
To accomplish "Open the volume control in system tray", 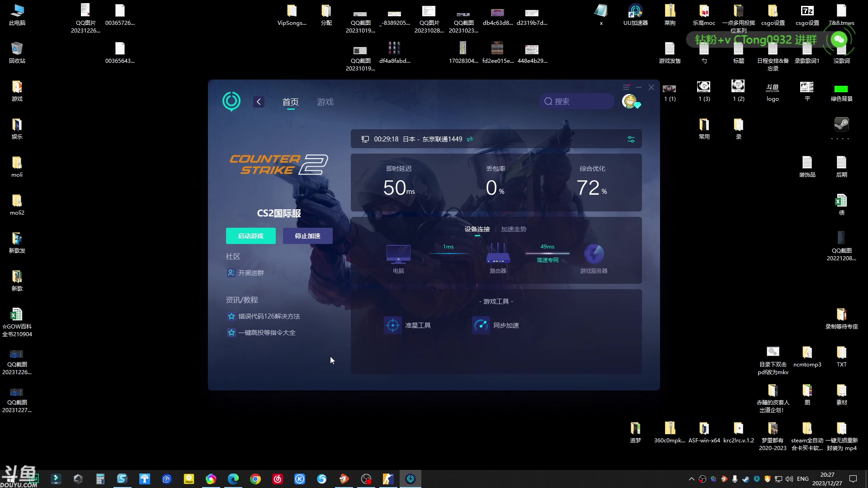I will point(789,479).
